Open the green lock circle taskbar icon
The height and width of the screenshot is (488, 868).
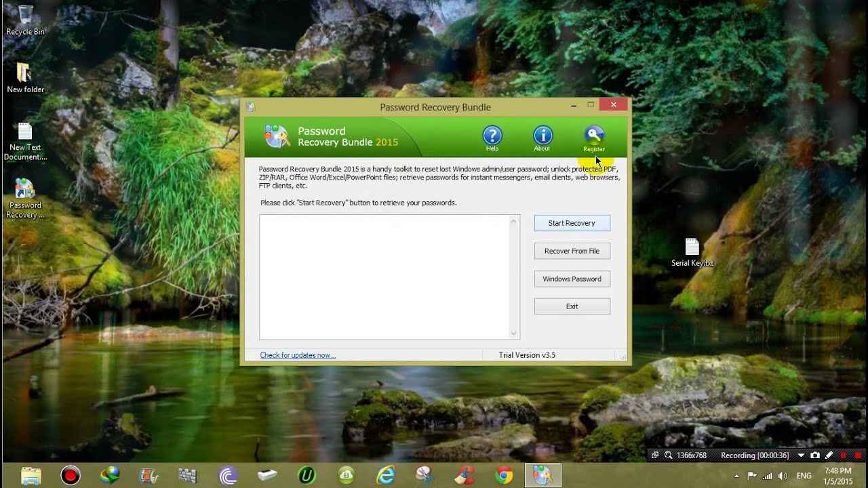click(x=346, y=476)
